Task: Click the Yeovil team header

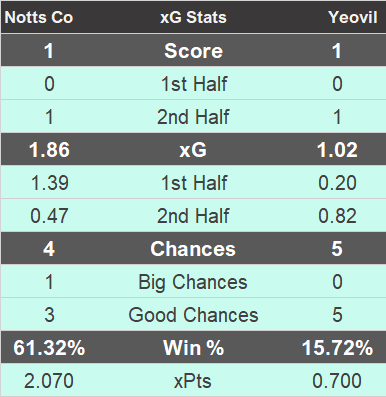Action: point(353,17)
